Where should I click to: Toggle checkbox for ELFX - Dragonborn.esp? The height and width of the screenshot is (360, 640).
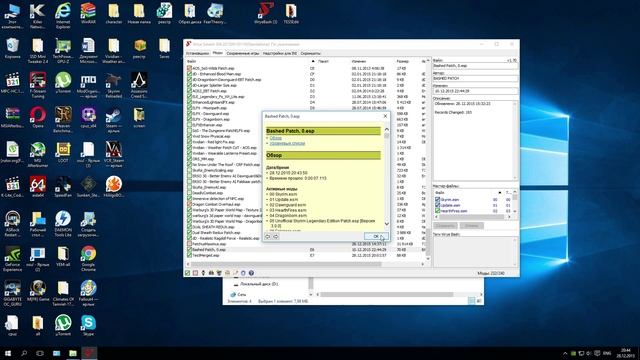pos(189,119)
